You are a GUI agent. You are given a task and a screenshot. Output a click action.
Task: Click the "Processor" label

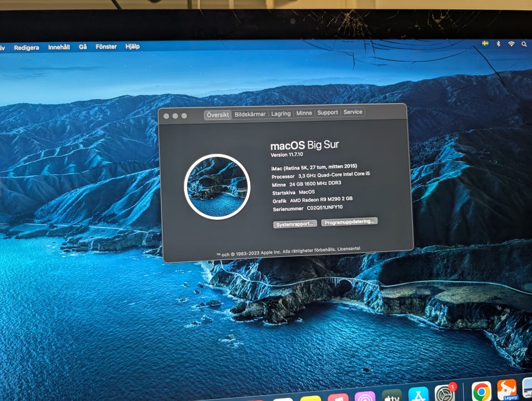point(283,176)
